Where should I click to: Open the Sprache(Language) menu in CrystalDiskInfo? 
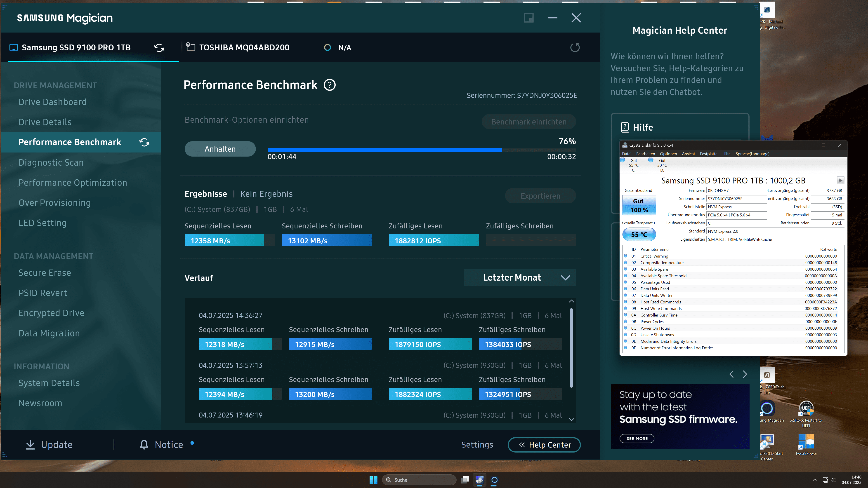752,154
